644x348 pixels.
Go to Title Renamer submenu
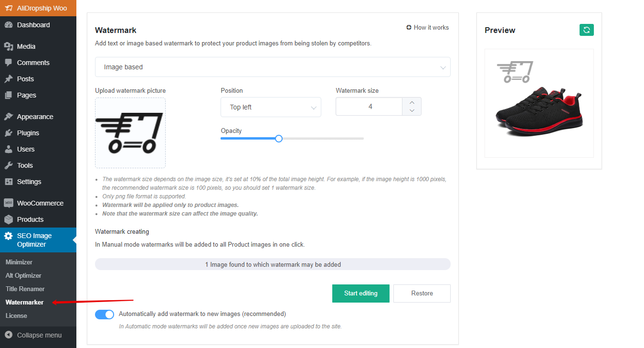pos(25,289)
